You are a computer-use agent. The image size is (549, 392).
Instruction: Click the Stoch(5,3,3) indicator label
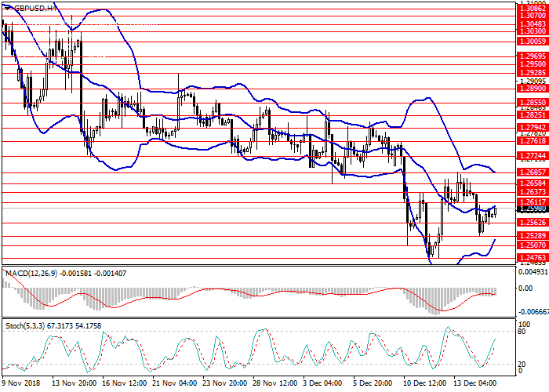pos(27,325)
